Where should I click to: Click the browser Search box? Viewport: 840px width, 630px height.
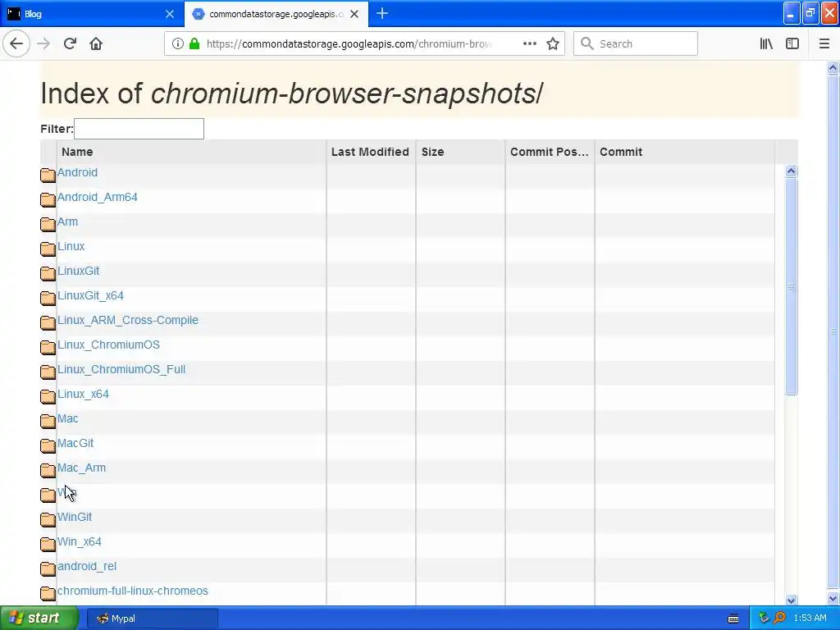[636, 43]
